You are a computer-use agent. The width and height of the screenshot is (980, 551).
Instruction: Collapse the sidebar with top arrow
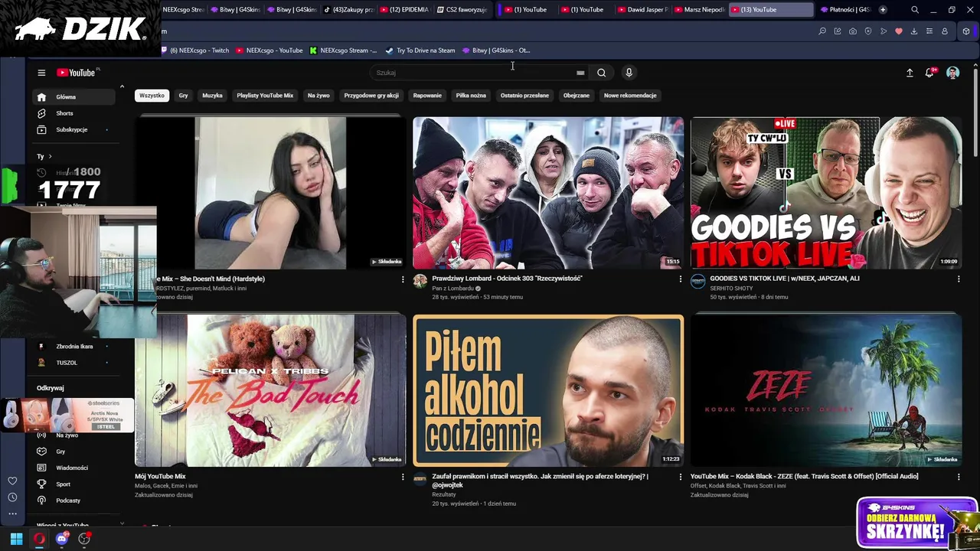coord(122,86)
